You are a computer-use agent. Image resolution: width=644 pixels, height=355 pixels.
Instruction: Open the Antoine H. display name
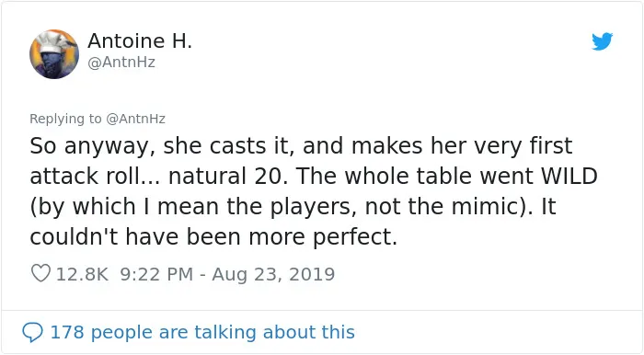140,40
